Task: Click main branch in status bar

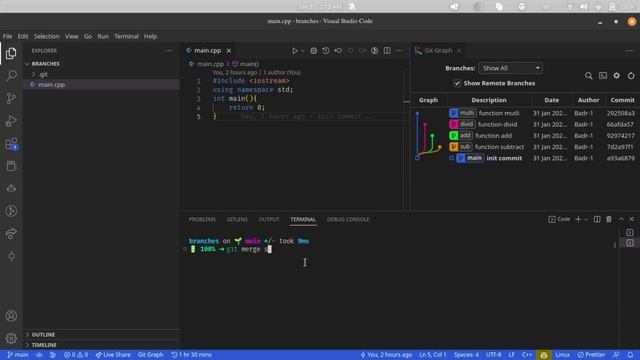Action: 18,355
